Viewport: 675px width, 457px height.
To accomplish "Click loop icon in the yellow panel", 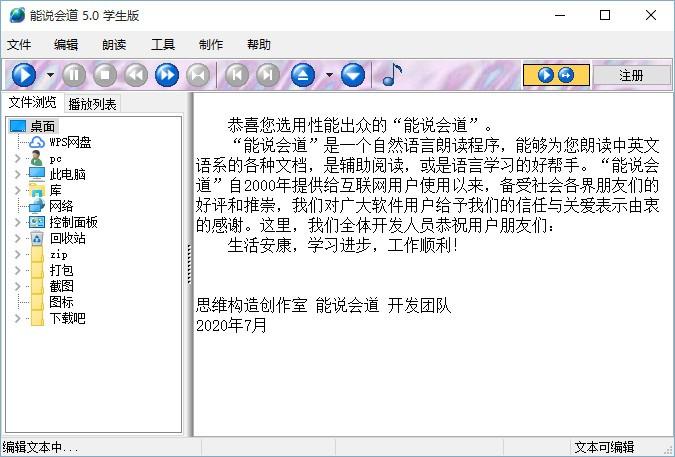I will point(566,75).
